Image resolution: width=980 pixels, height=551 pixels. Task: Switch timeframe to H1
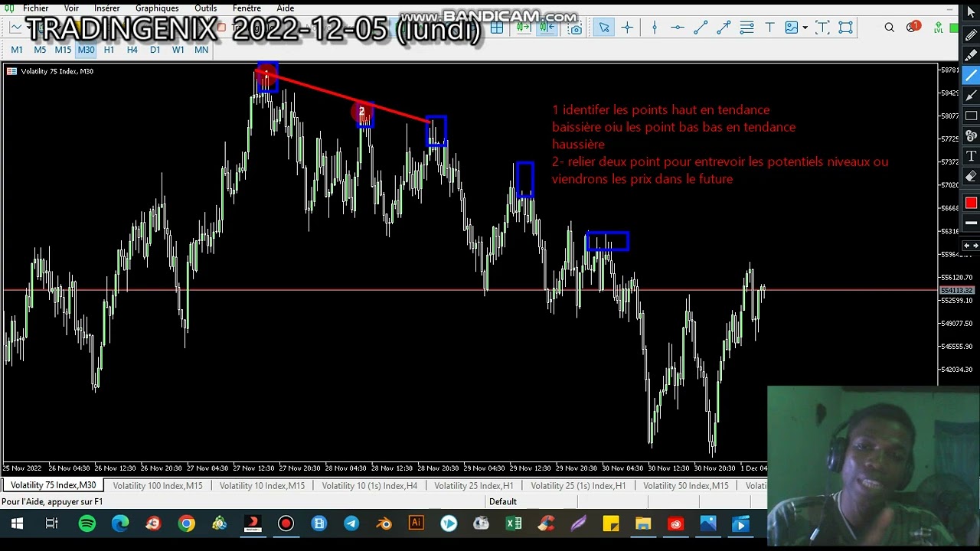109,50
